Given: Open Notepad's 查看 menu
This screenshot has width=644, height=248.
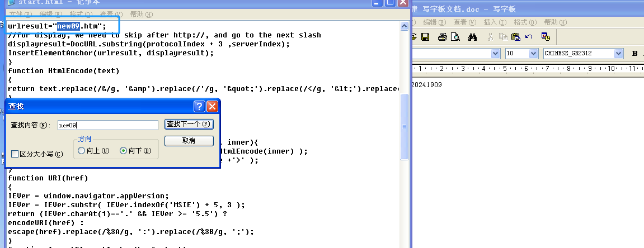Looking at the screenshot, I should (111, 15).
